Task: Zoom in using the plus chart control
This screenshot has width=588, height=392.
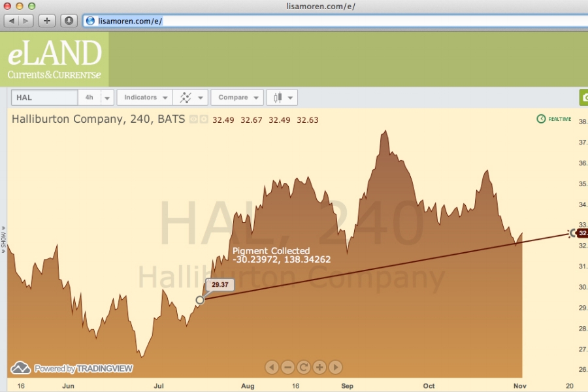Action: coord(319,367)
